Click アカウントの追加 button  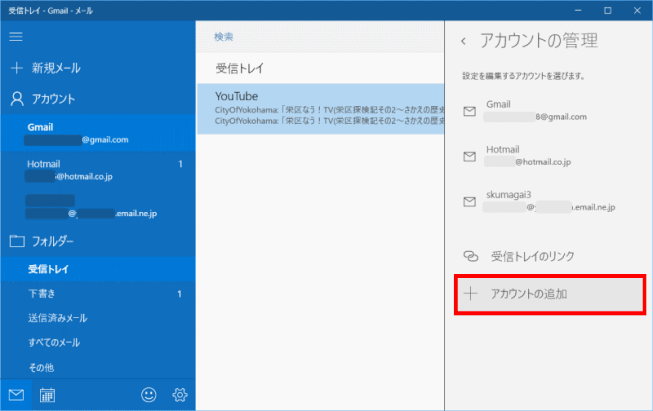point(550,294)
